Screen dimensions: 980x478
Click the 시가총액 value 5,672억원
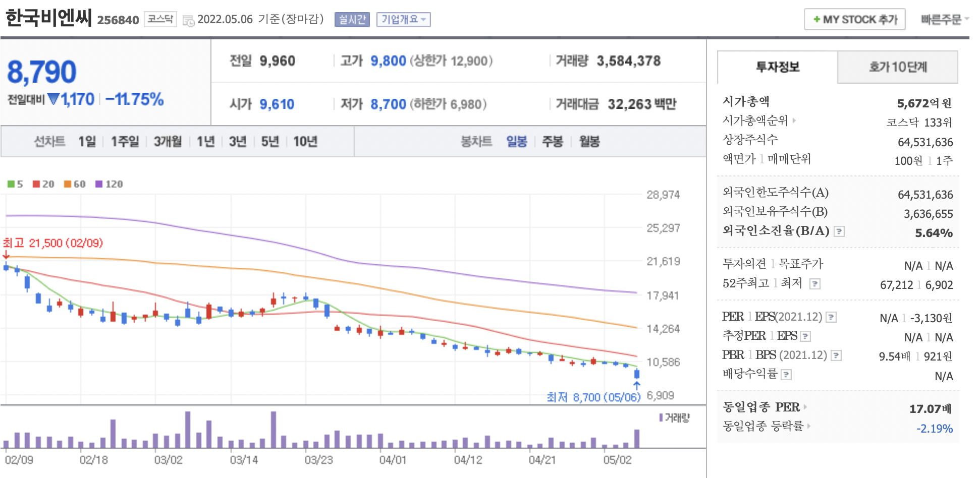924,103
